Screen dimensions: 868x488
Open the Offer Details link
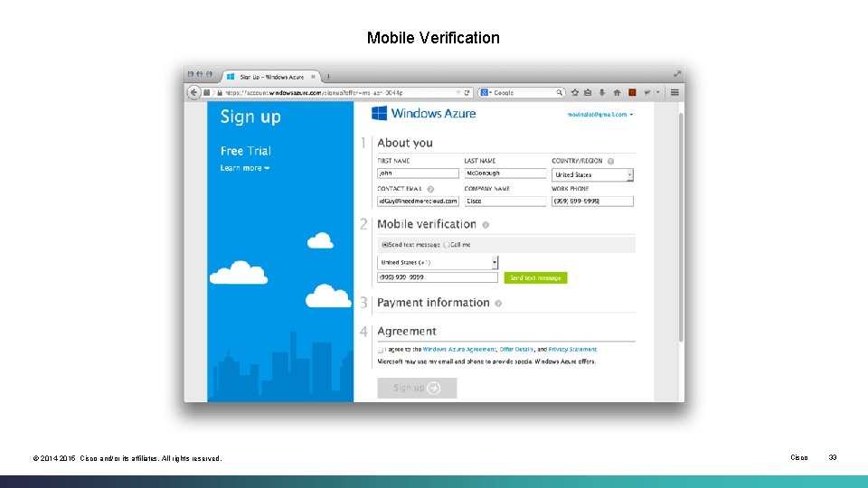click(516, 350)
